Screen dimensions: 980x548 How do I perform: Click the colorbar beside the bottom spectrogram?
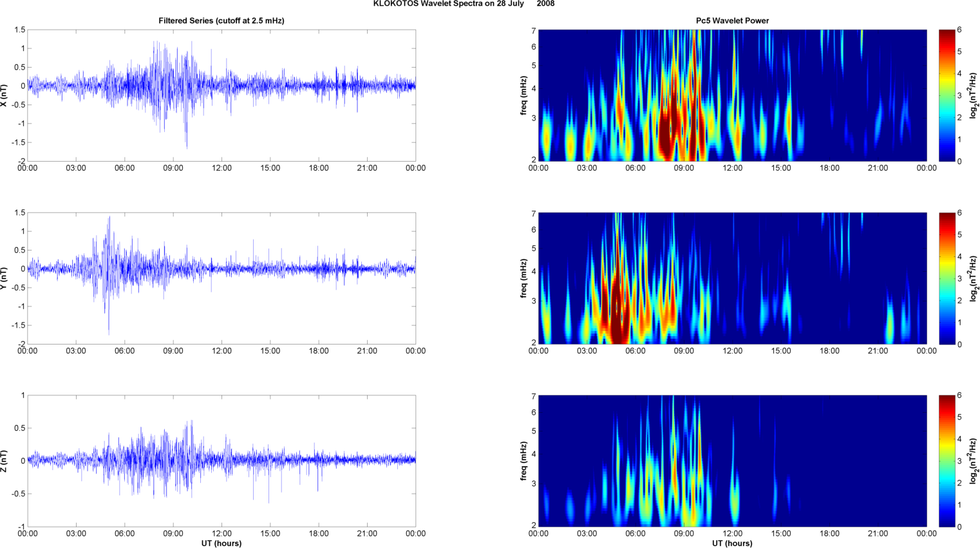pos(947,461)
